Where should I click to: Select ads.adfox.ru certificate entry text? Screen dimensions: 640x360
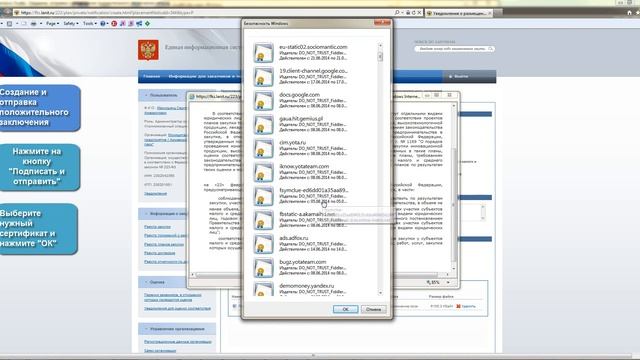[x=313, y=243]
